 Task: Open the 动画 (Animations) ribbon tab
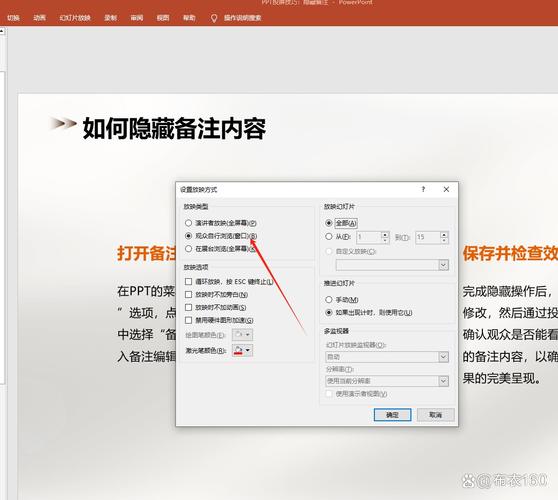39,18
